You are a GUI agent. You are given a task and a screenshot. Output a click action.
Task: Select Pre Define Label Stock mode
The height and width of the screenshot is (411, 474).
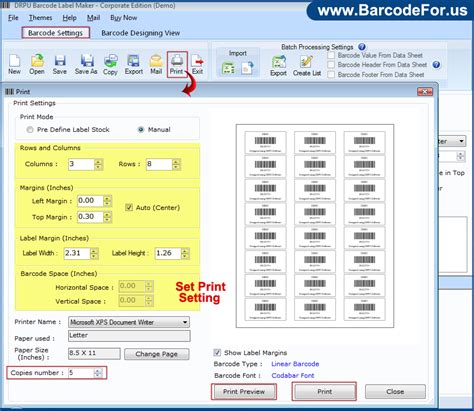click(30, 130)
